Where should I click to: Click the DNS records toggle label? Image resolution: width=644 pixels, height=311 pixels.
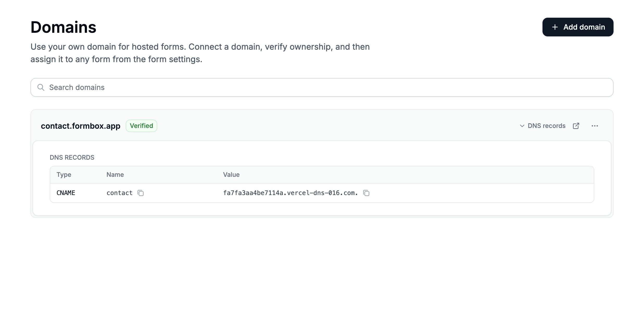point(546,126)
